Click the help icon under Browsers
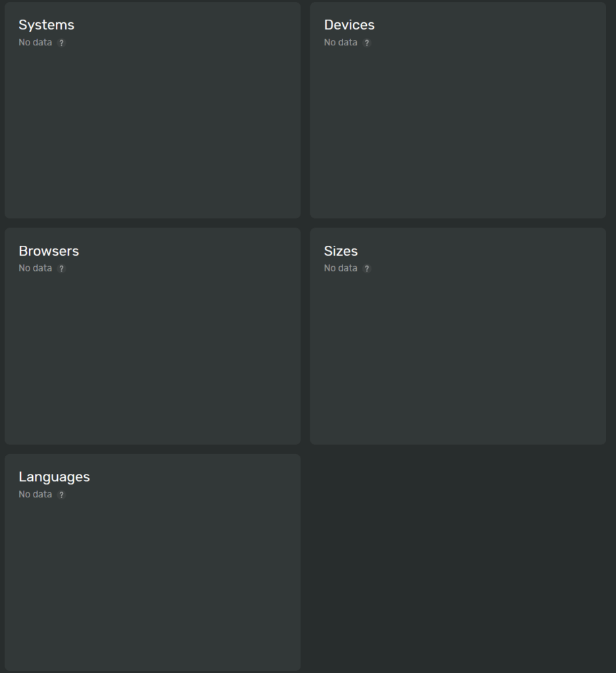Viewport: 616px width, 673px height. (x=62, y=269)
